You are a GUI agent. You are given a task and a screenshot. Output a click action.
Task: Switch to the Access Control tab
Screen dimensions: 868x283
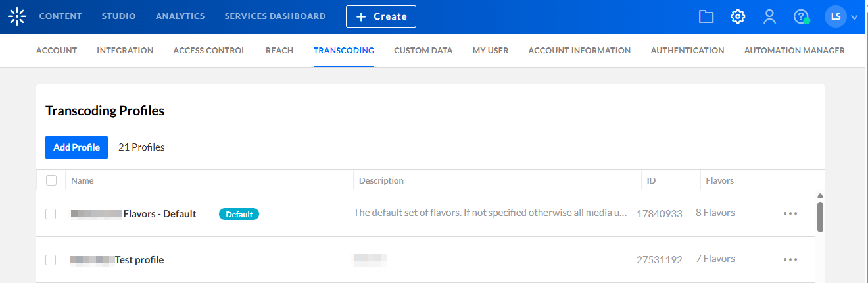pos(209,50)
